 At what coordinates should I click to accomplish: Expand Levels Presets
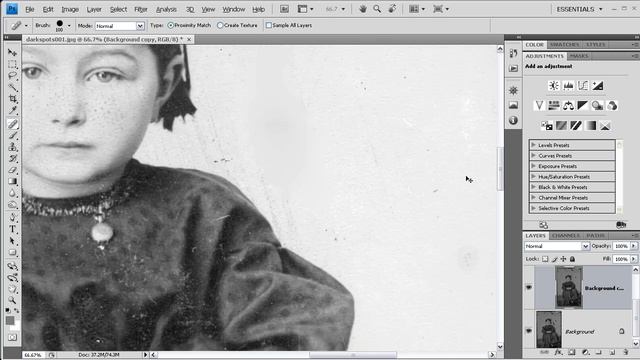533,145
